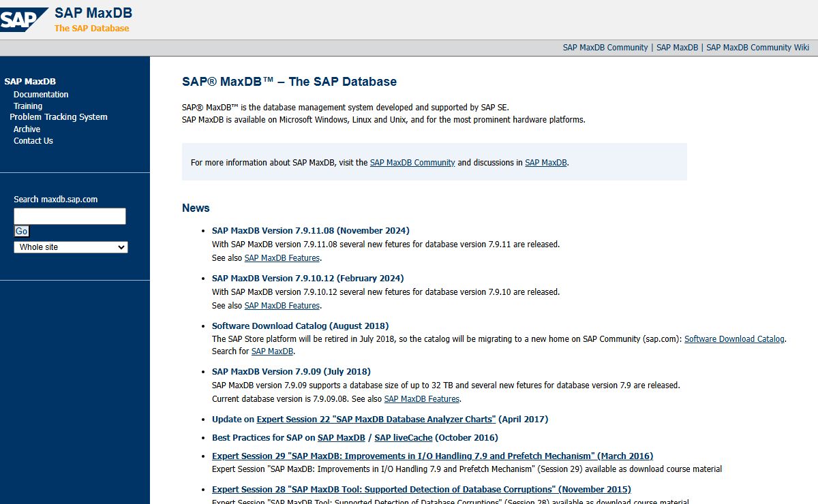This screenshot has height=504, width=818.
Task: Click the page title SAP MaxDB – The SAP Database
Action: click(289, 82)
